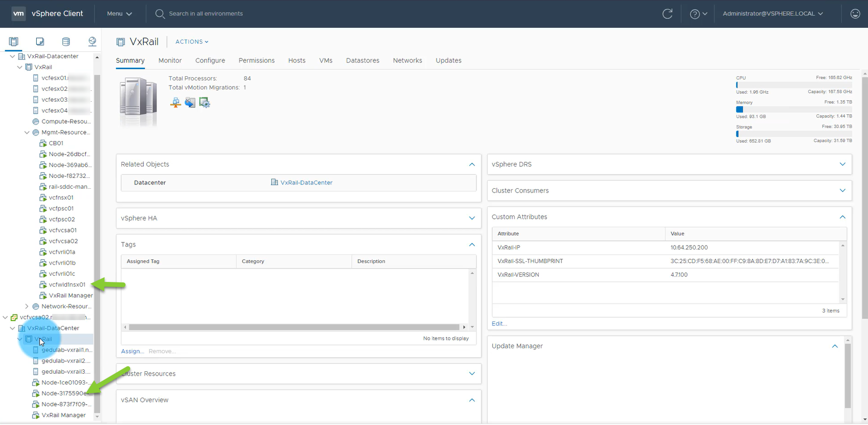This screenshot has height=425, width=868.
Task: Open the smiley feedback icon
Action: (855, 14)
